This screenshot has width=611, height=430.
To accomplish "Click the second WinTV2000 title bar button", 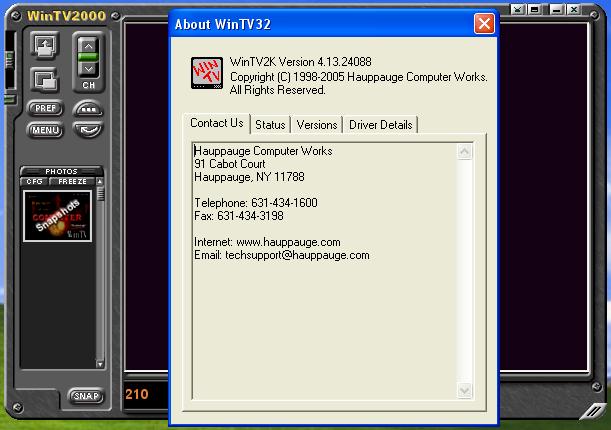I will click(x=535, y=9).
